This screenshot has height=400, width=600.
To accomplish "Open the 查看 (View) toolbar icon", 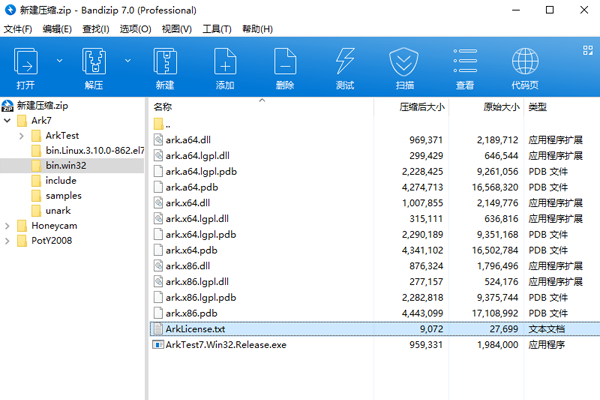I will (x=465, y=64).
